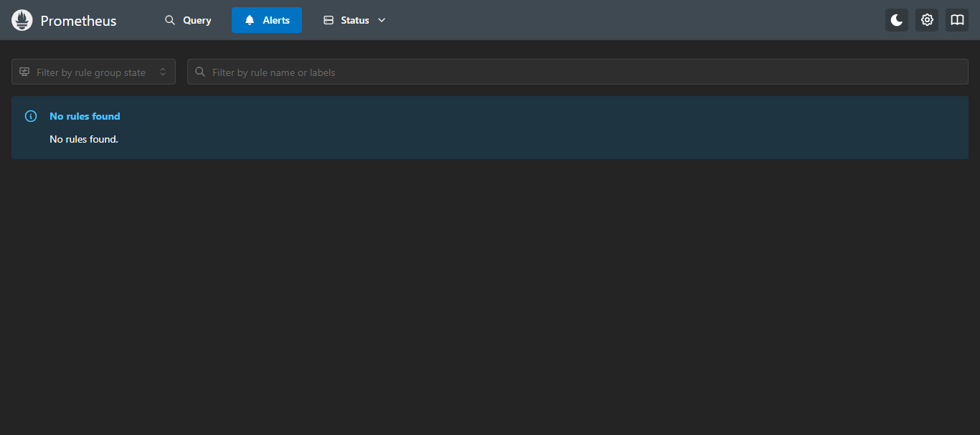Open settings with the gear icon
Screen dimensions: 980x435
[926, 20]
